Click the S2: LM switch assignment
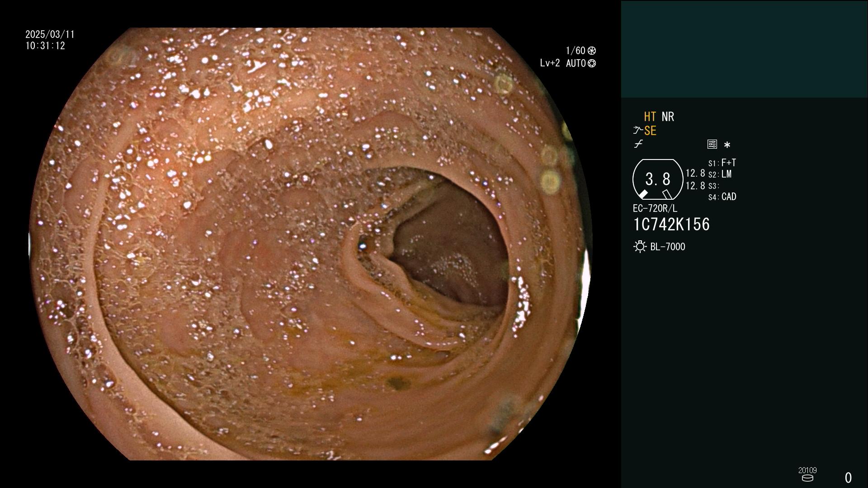868x488 pixels. [720, 174]
